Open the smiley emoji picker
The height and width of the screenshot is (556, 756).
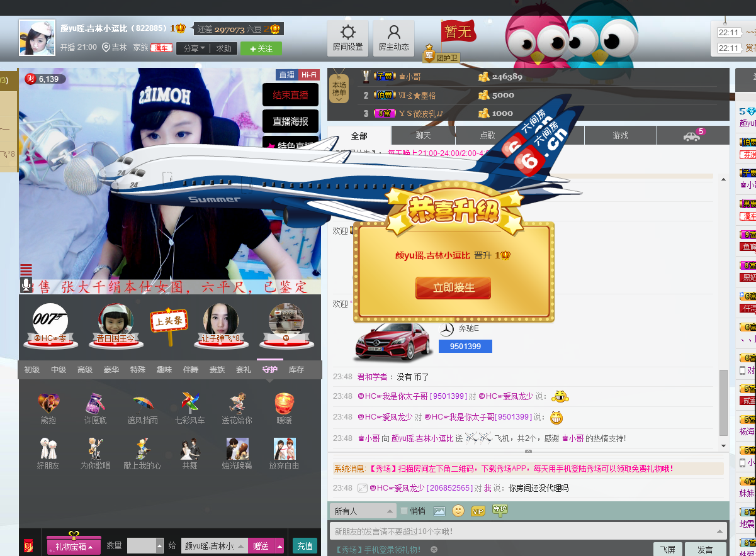pyautogui.click(x=458, y=511)
